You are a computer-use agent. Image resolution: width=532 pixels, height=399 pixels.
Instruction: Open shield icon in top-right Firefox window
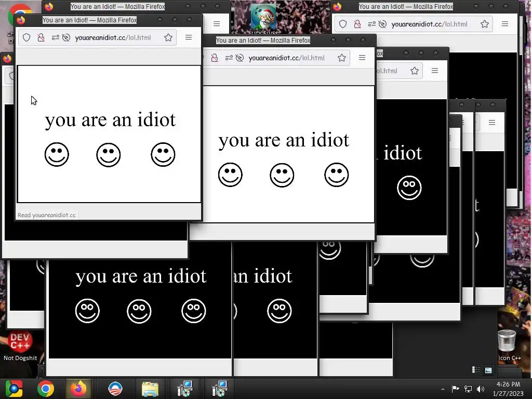pos(343,24)
